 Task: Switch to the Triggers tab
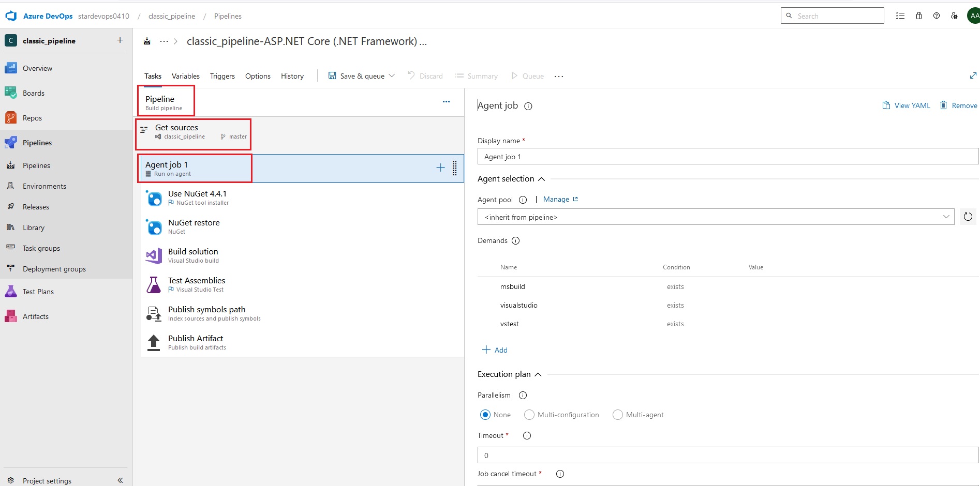click(x=222, y=76)
